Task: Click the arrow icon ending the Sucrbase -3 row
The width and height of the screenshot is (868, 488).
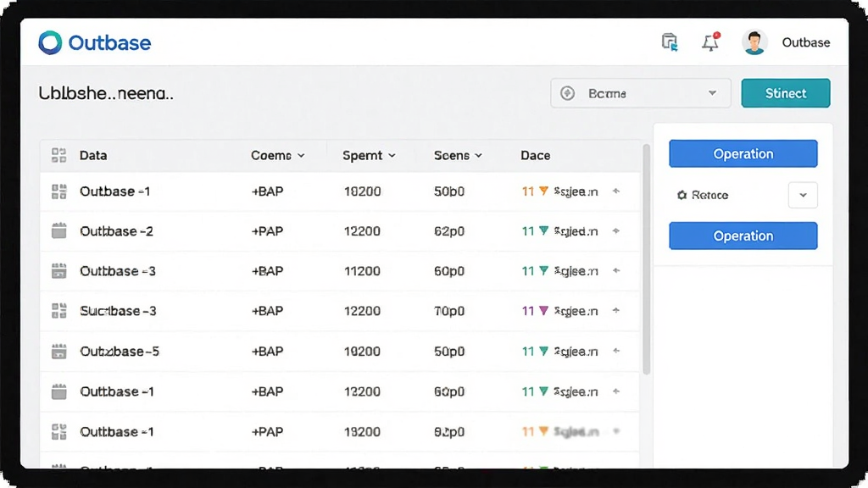Action: [x=616, y=310]
